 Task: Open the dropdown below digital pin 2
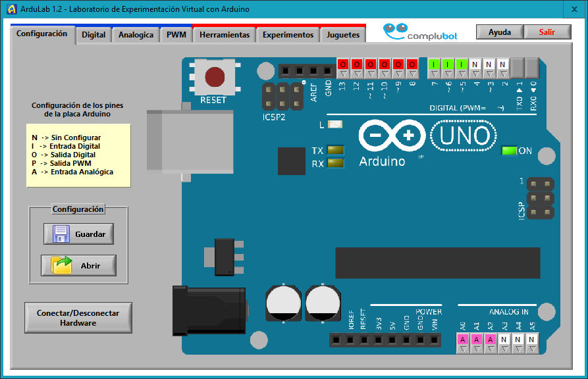[x=503, y=74]
